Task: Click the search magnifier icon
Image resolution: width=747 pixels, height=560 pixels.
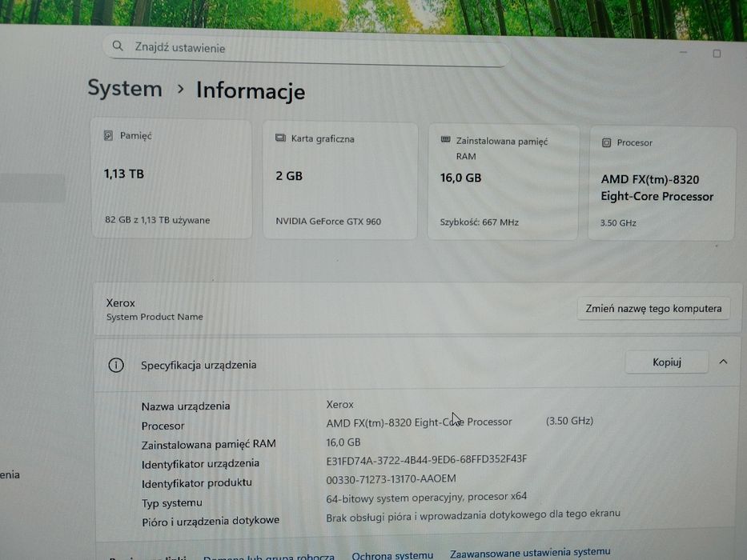Action: [118, 46]
